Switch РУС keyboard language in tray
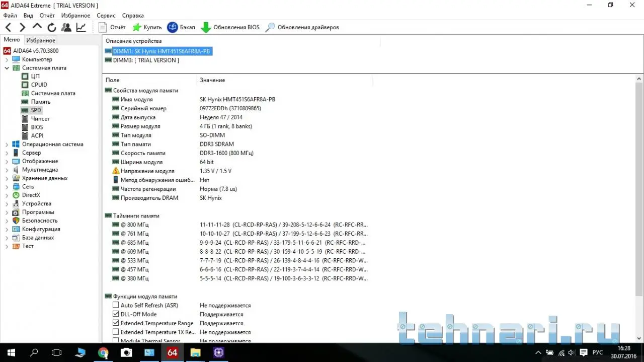 click(599, 352)
